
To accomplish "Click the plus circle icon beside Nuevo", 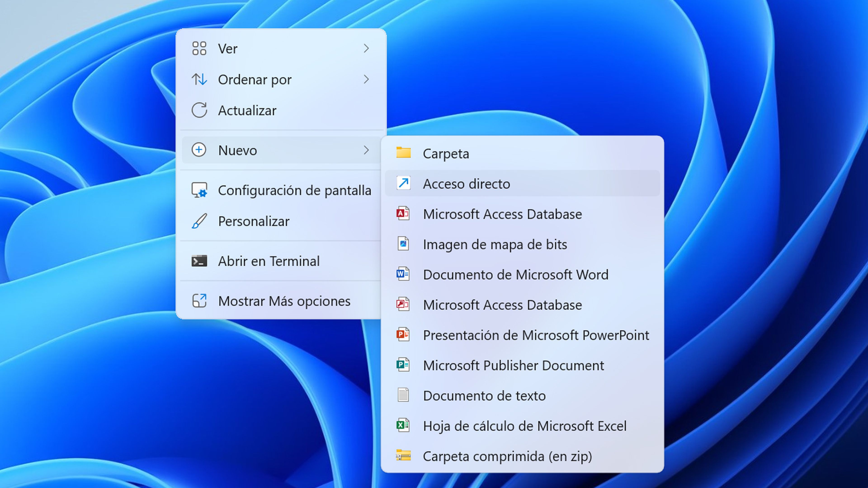I will [199, 150].
